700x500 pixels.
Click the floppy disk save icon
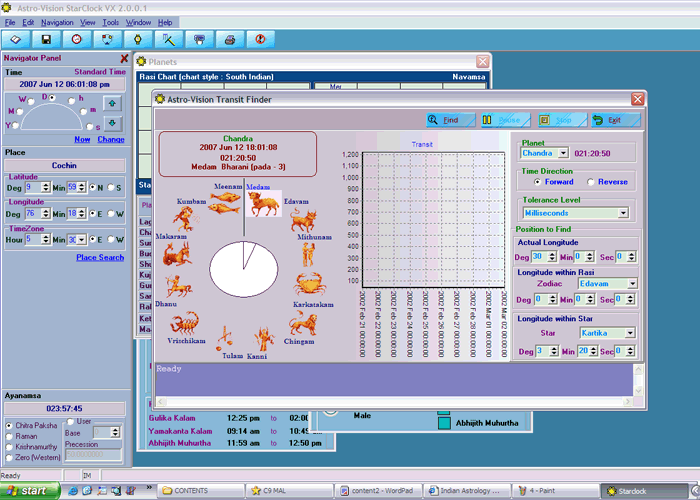click(x=46, y=40)
